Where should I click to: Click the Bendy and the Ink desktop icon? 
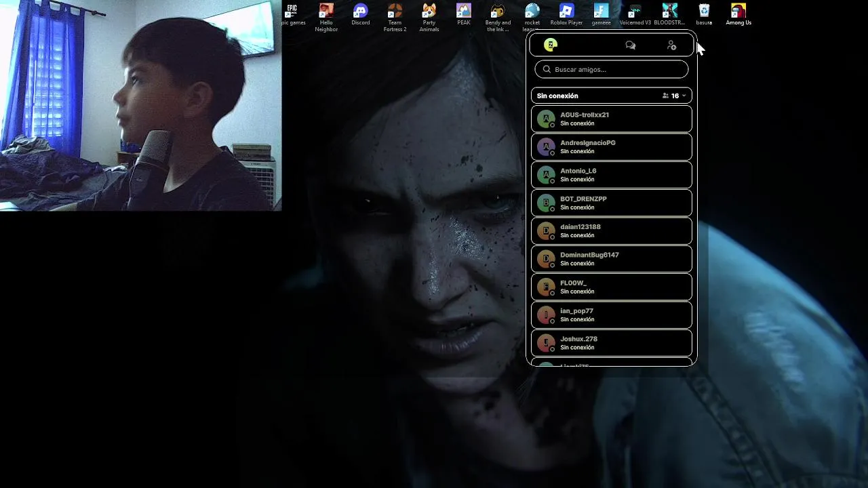coord(498,18)
